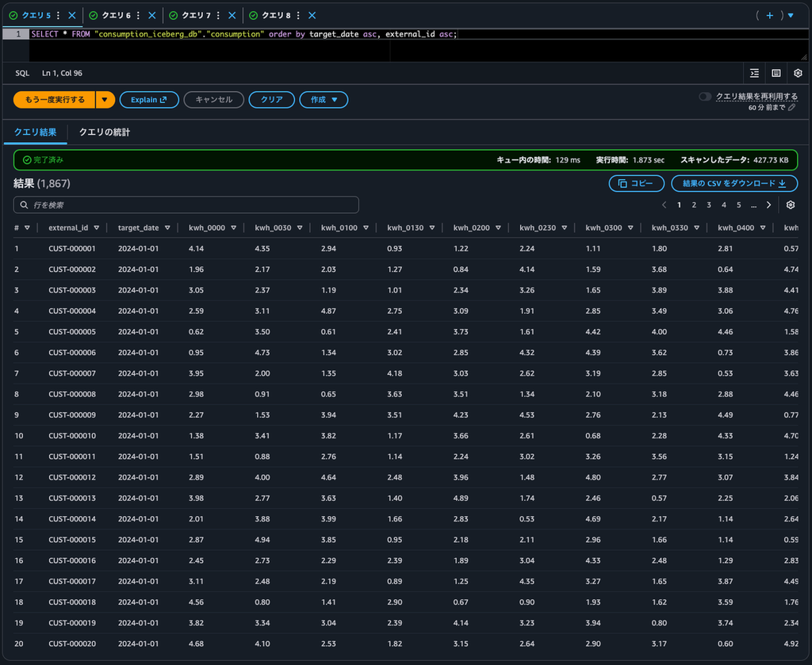Click the CUST-000010 cell
The width and height of the screenshot is (812, 665).
[x=72, y=436]
